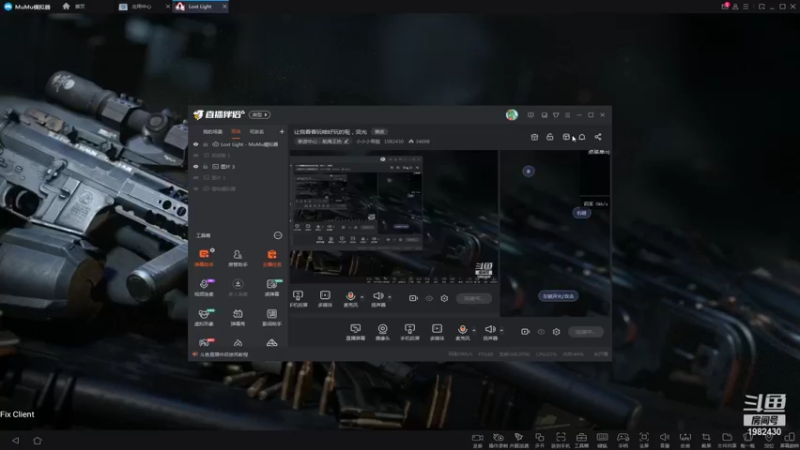Open MuMu toolbar 键盘 keyboard mapping

pyautogui.click(x=602, y=440)
